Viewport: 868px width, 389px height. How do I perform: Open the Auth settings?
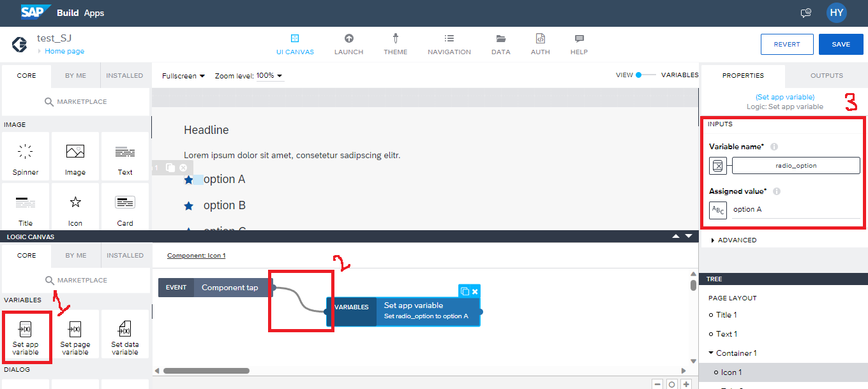(x=541, y=45)
